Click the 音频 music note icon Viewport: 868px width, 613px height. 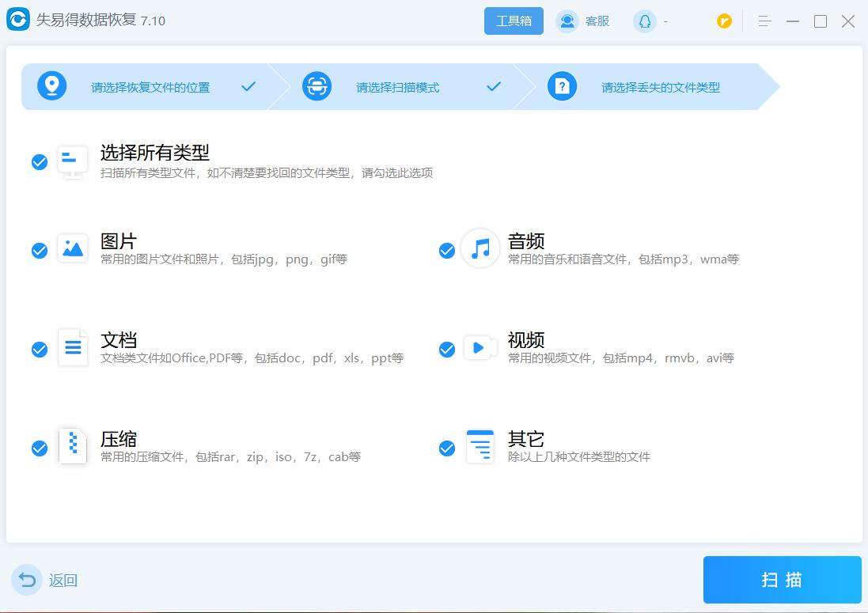pyautogui.click(x=480, y=248)
